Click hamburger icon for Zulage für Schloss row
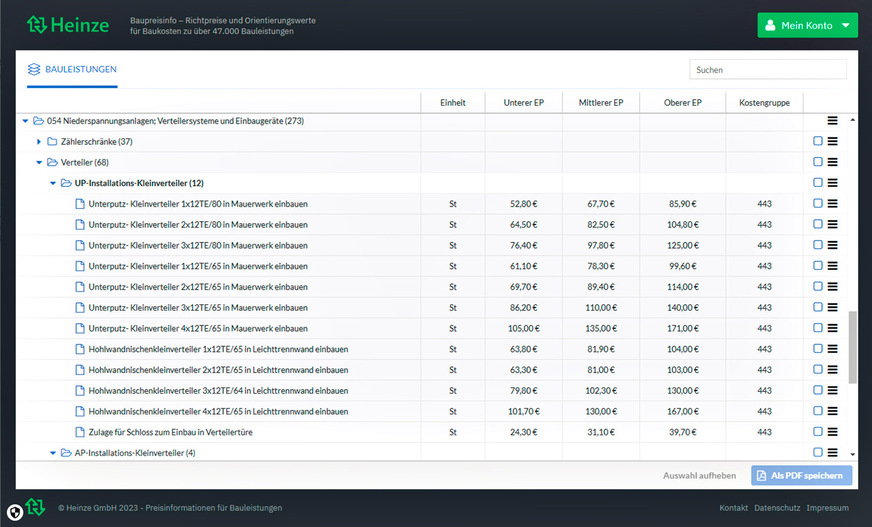 pos(832,432)
